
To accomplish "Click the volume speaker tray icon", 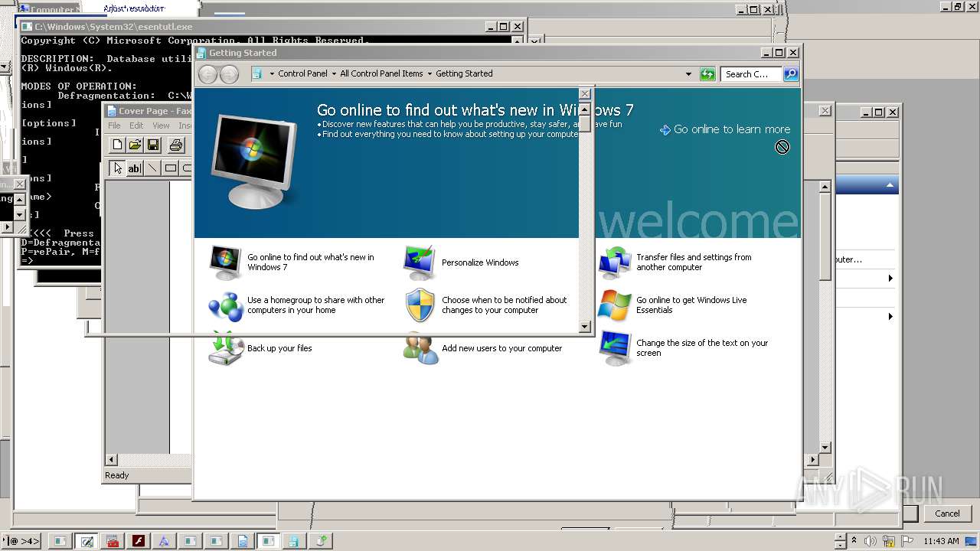I will [871, 541].
